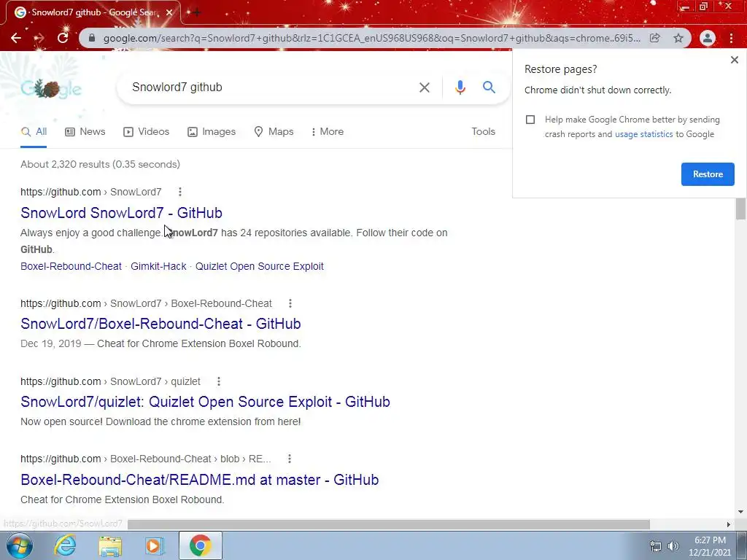This screenshot has height=560, width=747.
Task: Open the Windows Start menu
Action: tap(20, 545)
